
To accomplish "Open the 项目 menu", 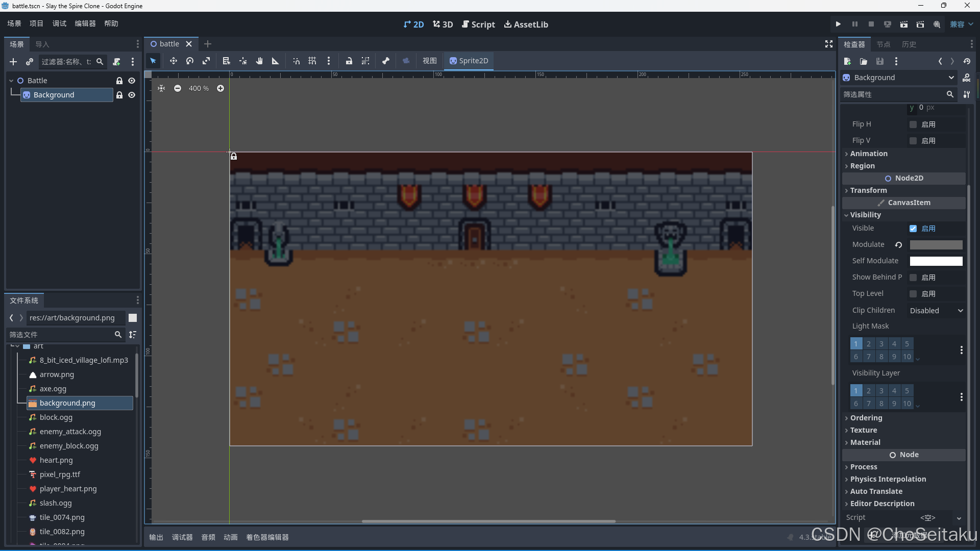I will click(37, 23).
